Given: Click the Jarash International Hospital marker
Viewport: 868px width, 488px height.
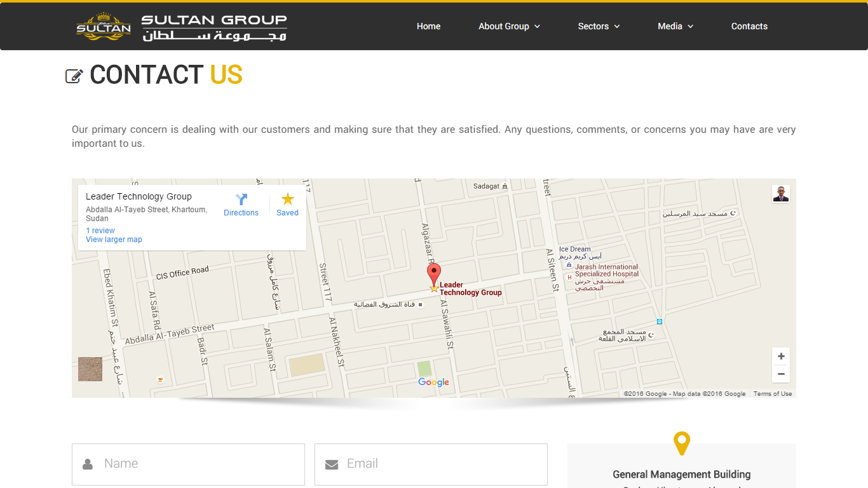Looking at the screenshot, I should [x=569, y=277].
